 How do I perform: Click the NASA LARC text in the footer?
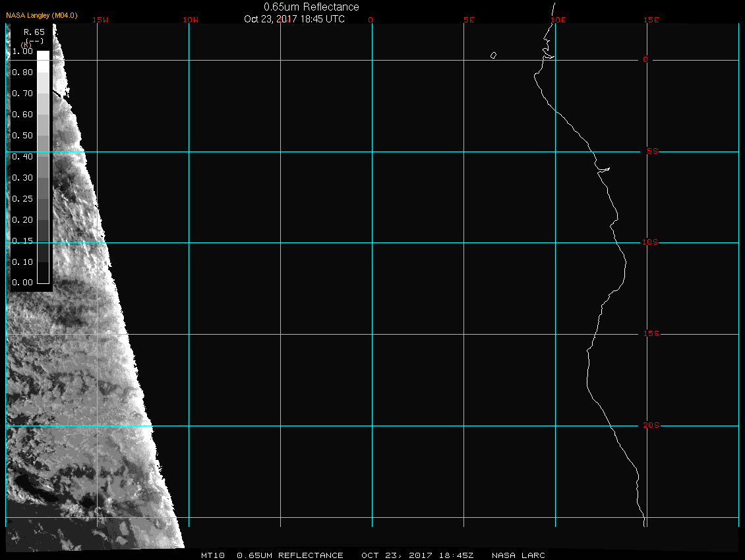click(519, 555)
